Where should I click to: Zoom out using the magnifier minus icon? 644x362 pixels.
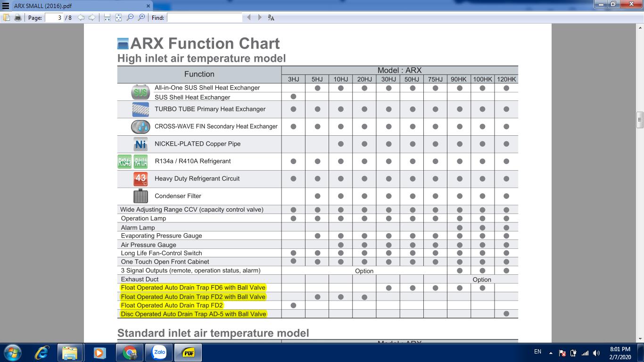(130, 17)
